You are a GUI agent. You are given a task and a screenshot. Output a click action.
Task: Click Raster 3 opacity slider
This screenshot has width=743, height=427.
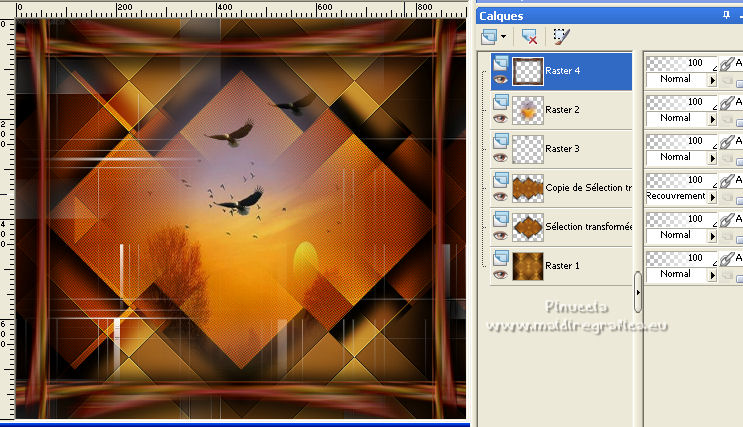tap(681, 141)
